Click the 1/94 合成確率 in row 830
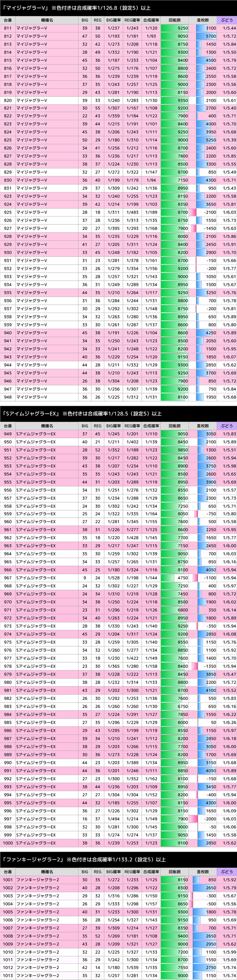Image resolution: width=237 pixels, height=980 pixels. click(x=151, y=180)
